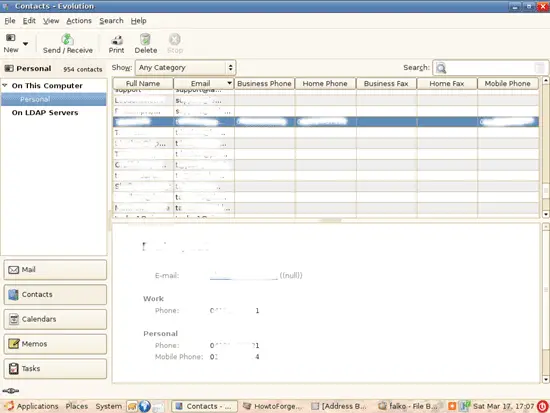550x413 pixels.
Task: Click the greyed-out Stop toolbar icon
Action: point(175,39)
